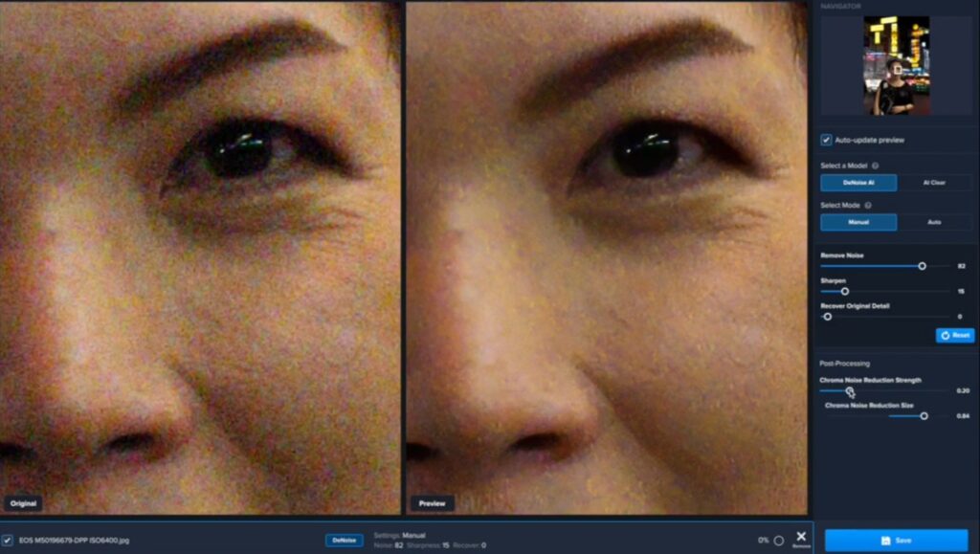Viewport: 980px width, 554px height.
Task: Click the Preview label on right image
Action: click(x=432, y=503)
